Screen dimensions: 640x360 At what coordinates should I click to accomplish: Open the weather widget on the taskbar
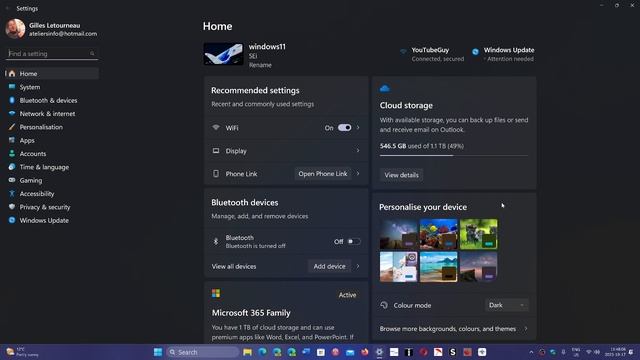click(x=22, y=352)
